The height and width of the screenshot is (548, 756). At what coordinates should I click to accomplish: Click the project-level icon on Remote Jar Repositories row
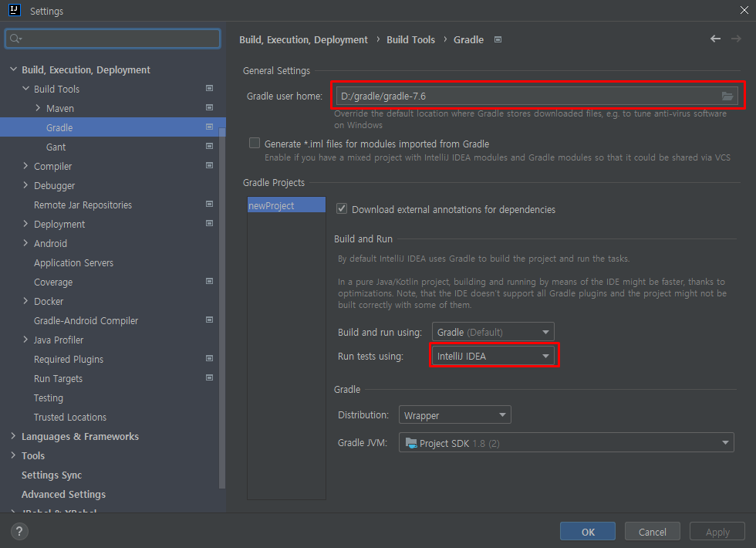point(209,204)
